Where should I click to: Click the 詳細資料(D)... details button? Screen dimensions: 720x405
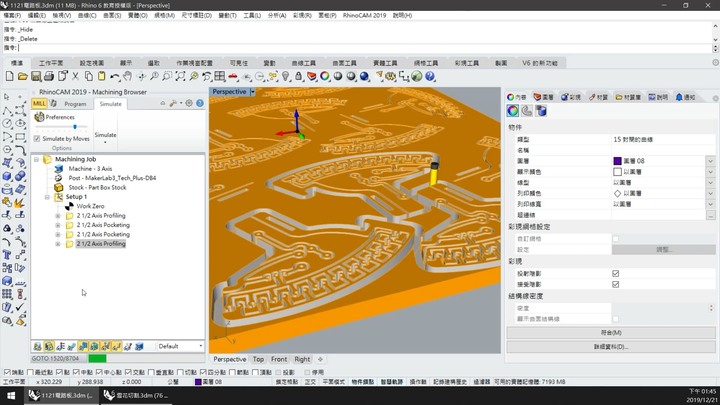[x=611, y=347]
